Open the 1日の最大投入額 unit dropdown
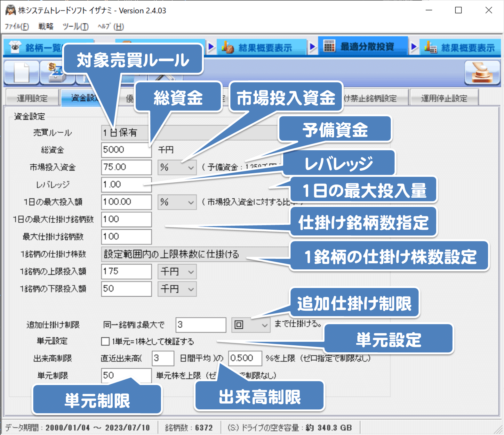The height and width of the screenshot is (435, 504). pos(177,202)
